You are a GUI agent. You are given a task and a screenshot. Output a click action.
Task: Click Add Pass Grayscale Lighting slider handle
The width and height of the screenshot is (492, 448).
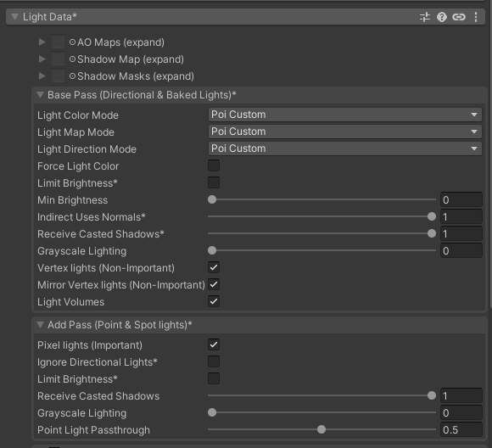tap(212, 412)
